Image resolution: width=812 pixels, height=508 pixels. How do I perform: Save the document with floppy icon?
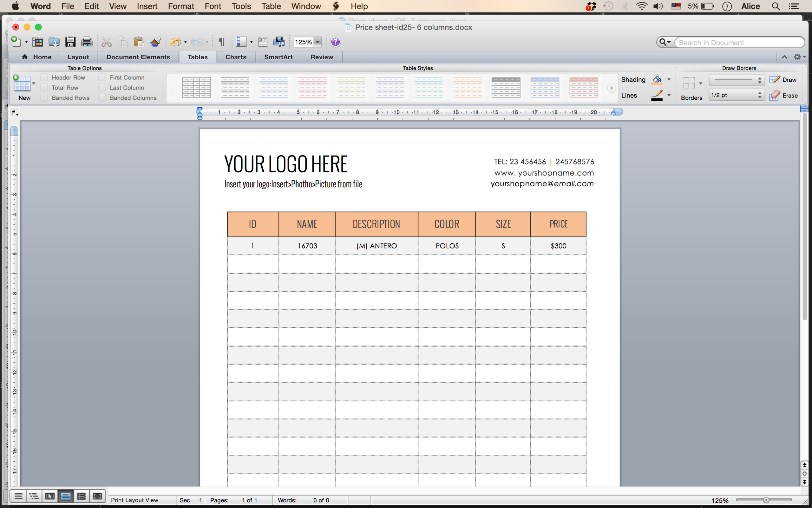click(70, 42)
